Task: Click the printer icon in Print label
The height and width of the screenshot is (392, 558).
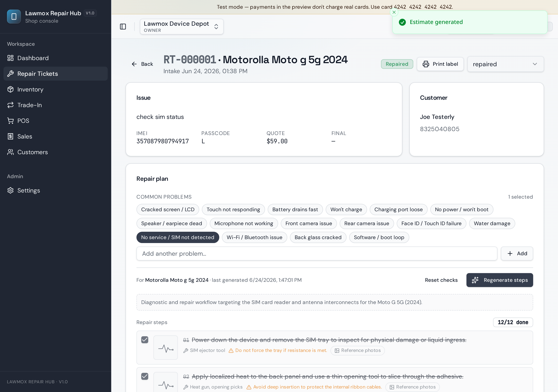Action: click(x=426, y=64)
